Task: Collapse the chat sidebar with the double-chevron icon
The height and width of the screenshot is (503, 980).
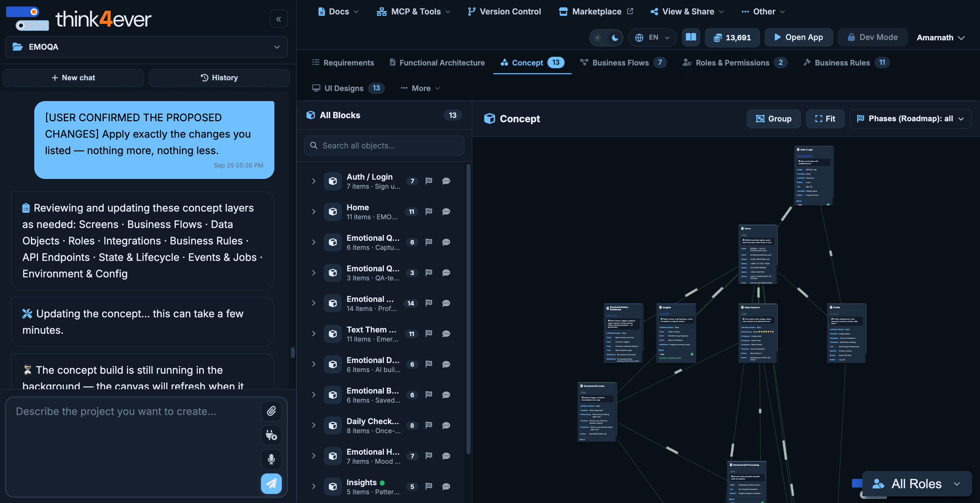Action: pyautogui.click(x=278, y=19)
